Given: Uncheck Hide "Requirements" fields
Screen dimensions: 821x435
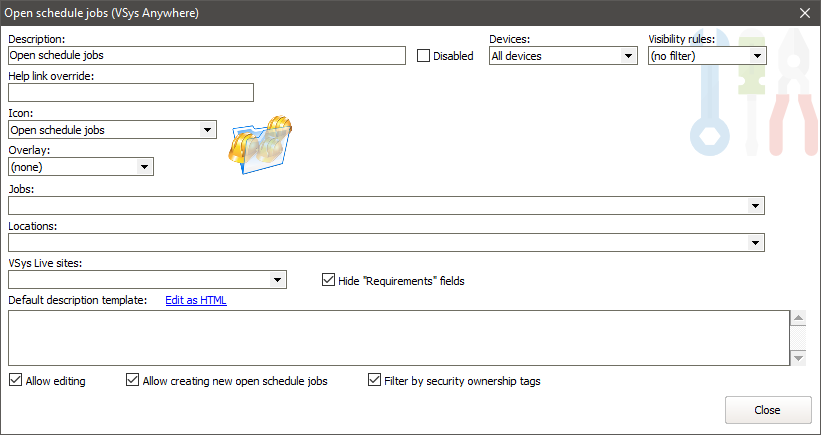Looking at the screenshot, I should pos(328,281).
